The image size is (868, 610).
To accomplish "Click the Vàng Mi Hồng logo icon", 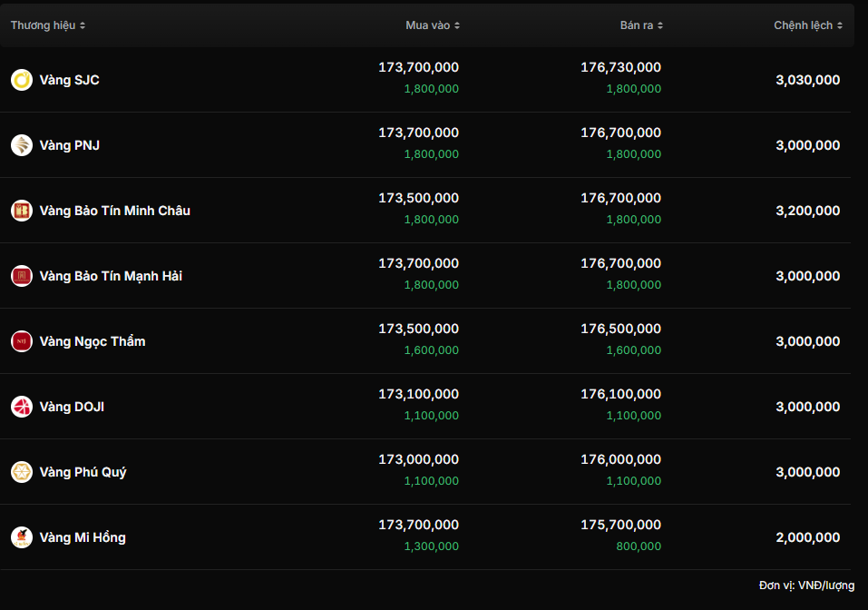I will pyautogui.click(x=22, y=537).
